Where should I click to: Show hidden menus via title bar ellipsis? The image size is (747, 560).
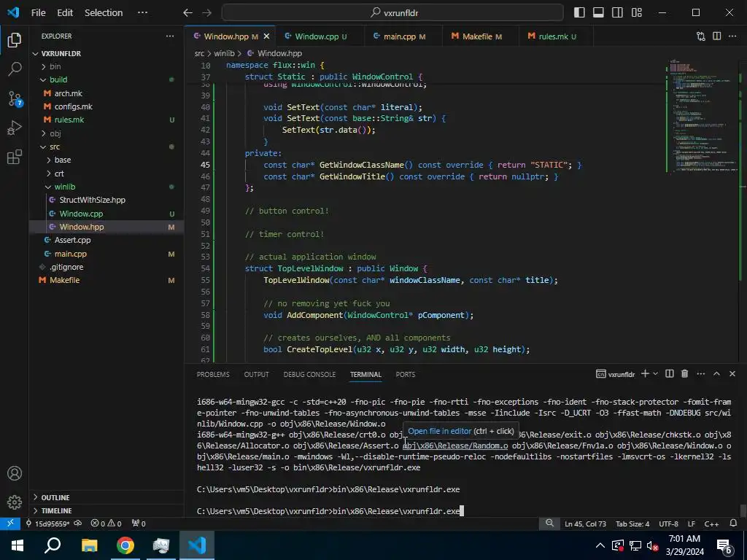[142, 13]
